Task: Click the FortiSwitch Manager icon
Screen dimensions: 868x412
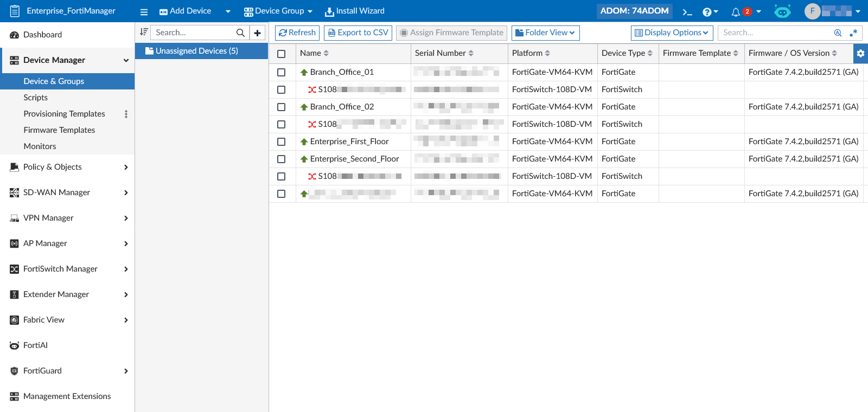Action: click(14, 269)
